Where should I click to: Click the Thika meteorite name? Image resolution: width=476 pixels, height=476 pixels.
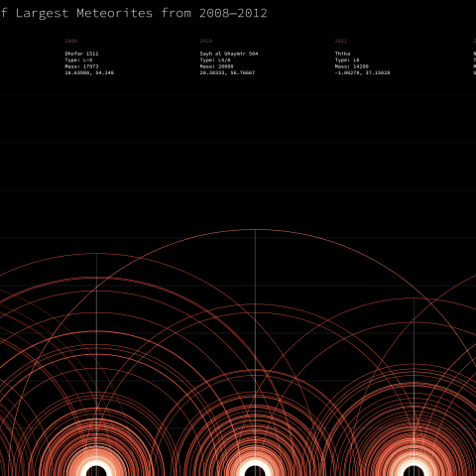pos(342,54)
